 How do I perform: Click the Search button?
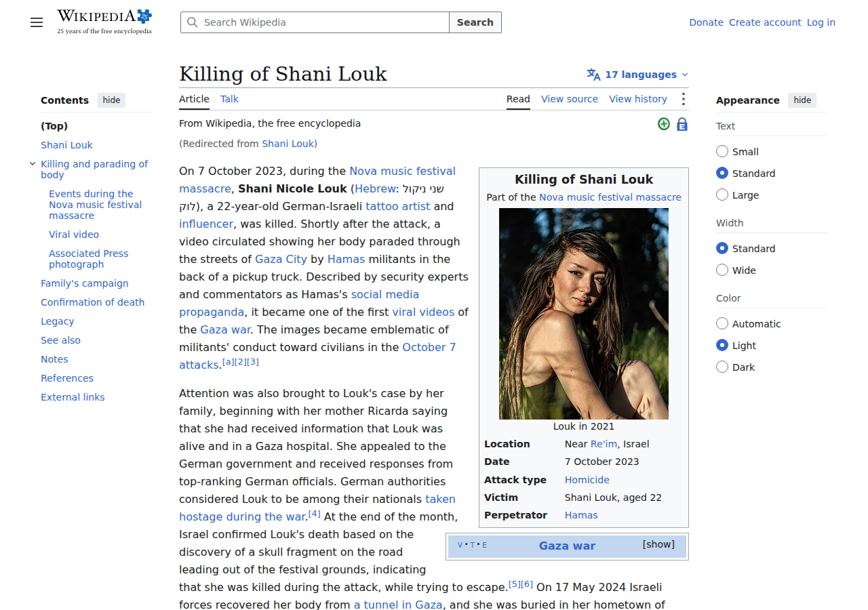coord(475,22)
